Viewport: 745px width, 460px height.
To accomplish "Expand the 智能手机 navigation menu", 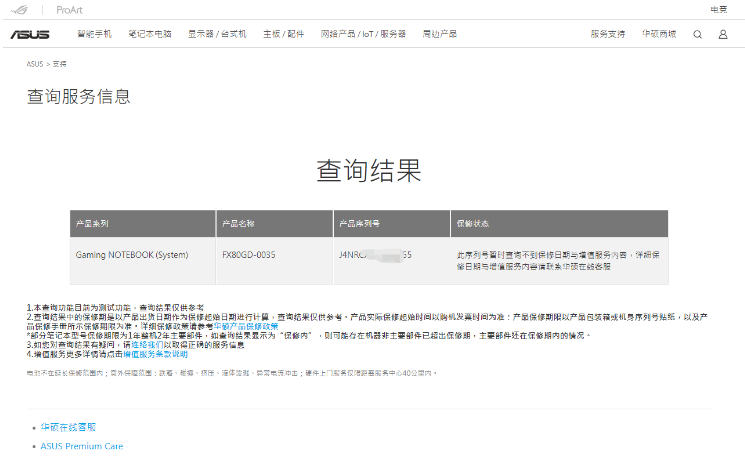I will (x=95, y=34).
